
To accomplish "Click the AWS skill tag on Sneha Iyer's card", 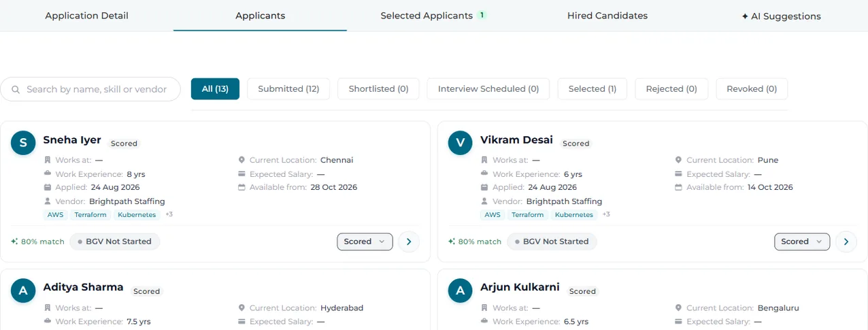I will 54,215.
